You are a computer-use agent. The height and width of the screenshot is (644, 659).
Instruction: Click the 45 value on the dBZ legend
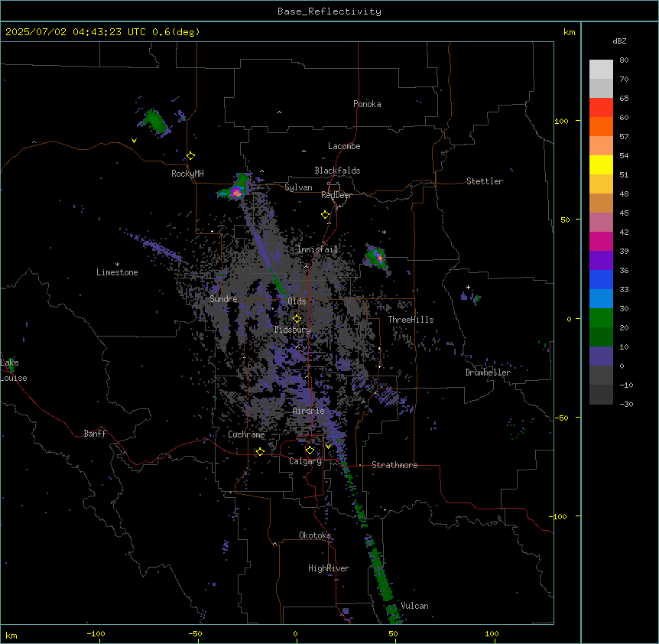[624, 213]
